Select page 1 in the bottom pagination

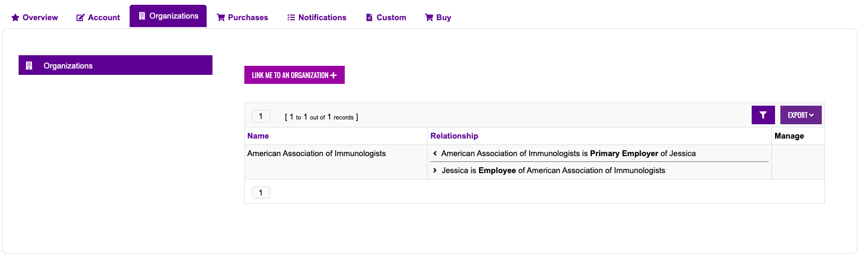point(261,193)
